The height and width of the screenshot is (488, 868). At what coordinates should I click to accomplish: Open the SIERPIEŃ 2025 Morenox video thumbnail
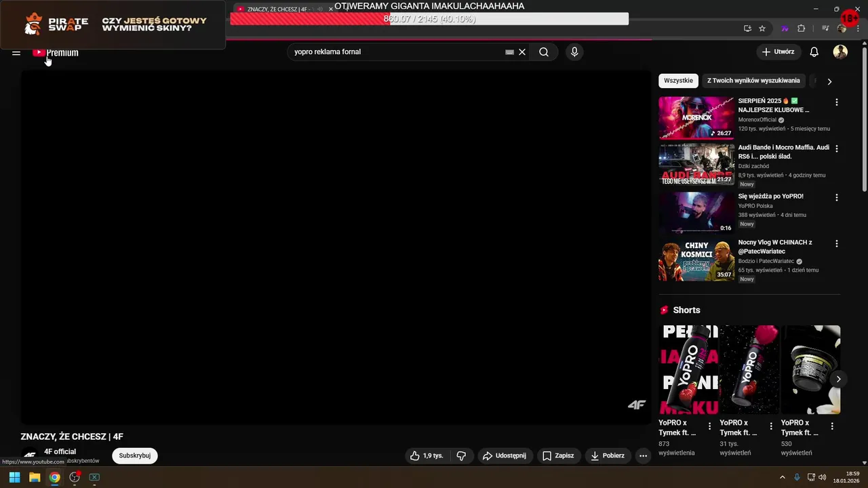[696, 118]
